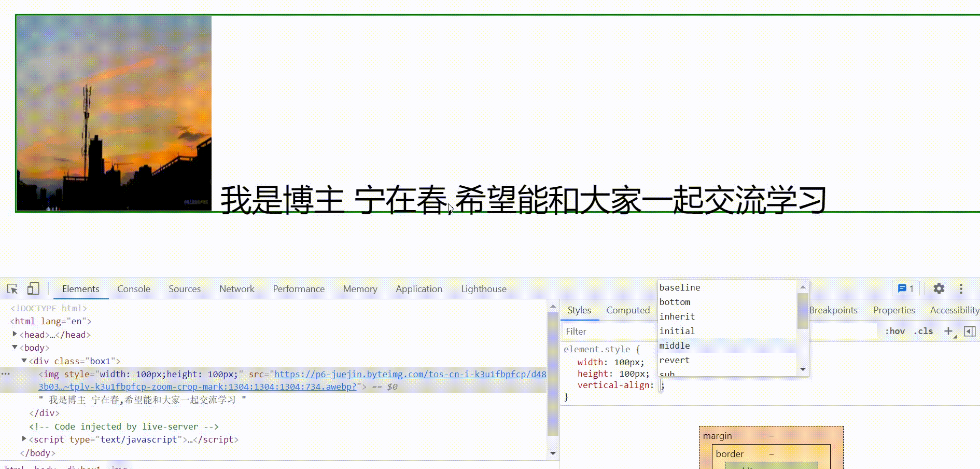Select the live-server comment node
The image size is (980, 469).
pos(124,426)
